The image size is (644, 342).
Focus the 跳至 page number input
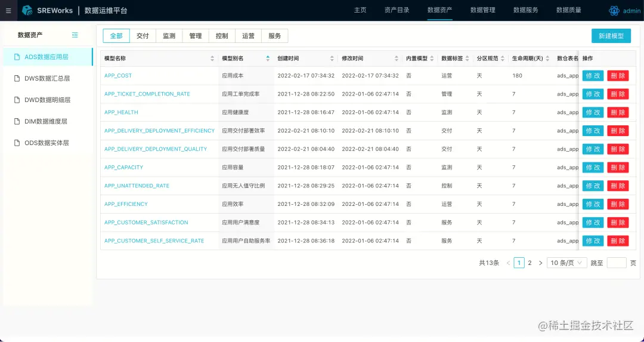point(617,263)
